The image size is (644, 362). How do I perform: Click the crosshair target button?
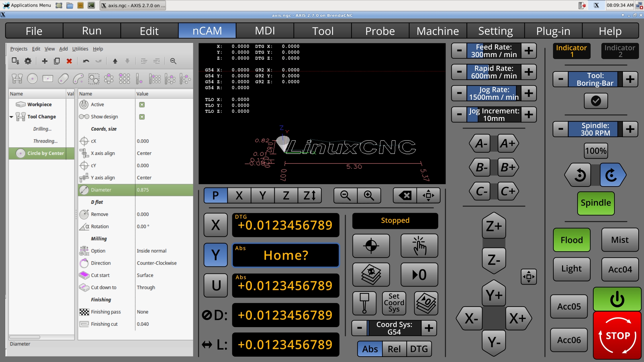point(371,246)
